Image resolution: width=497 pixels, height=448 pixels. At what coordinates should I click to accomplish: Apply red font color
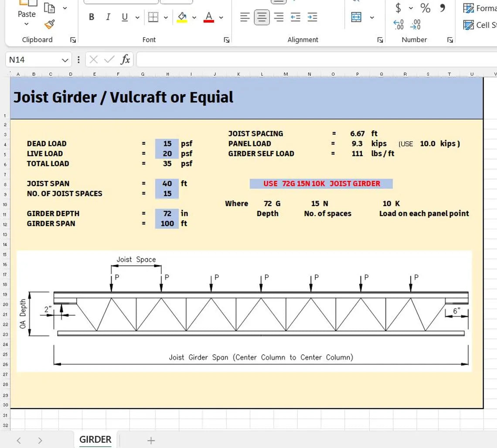(x=208, y=17)
